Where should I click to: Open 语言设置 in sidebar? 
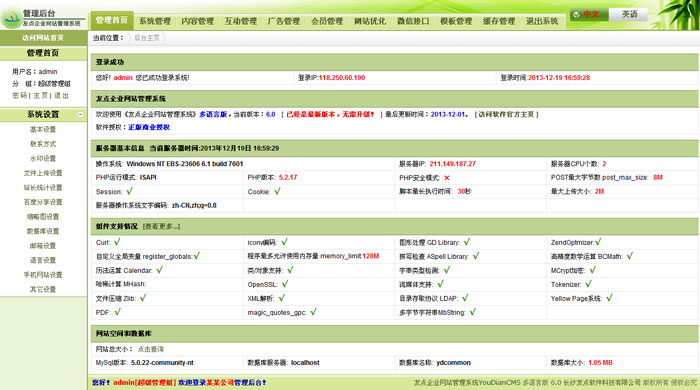tap(43, 260)
